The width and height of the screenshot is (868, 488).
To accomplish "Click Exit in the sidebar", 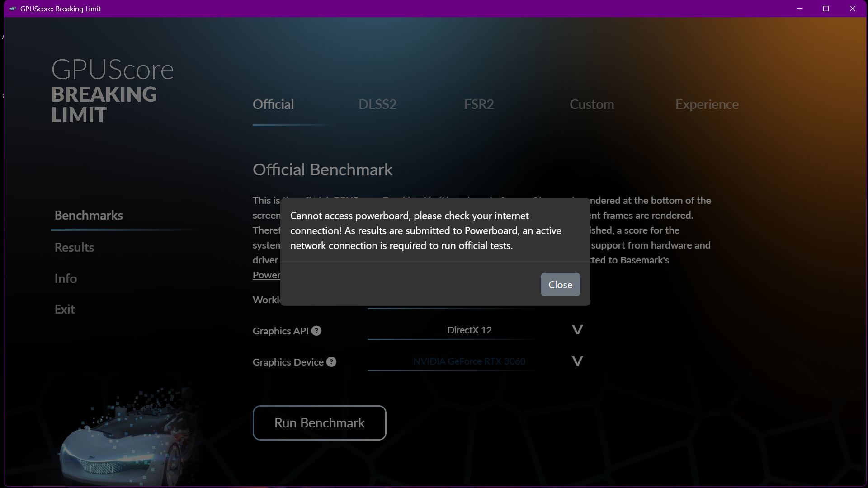I will (x=65, y=309).
